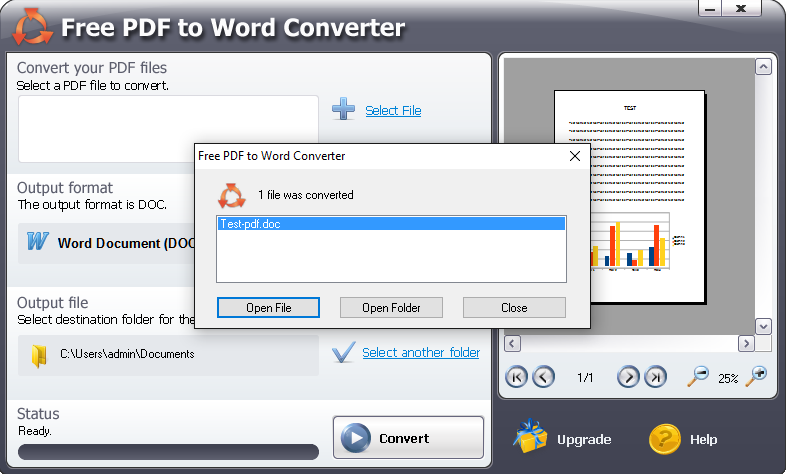Click the Word Document (DOC) format option
Image resolution: width=787 pixels, height=474 pixels.
(106, 243)
